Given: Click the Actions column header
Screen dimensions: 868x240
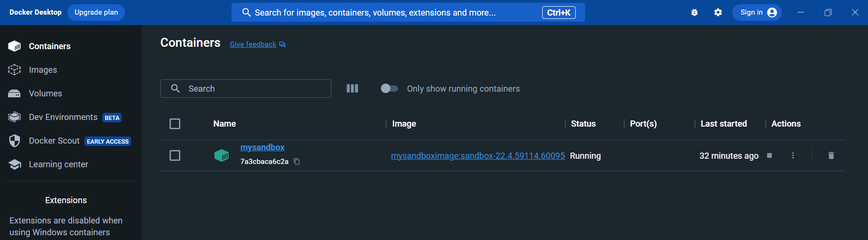Looking at the screenshot, I should (x=786, y=124).
